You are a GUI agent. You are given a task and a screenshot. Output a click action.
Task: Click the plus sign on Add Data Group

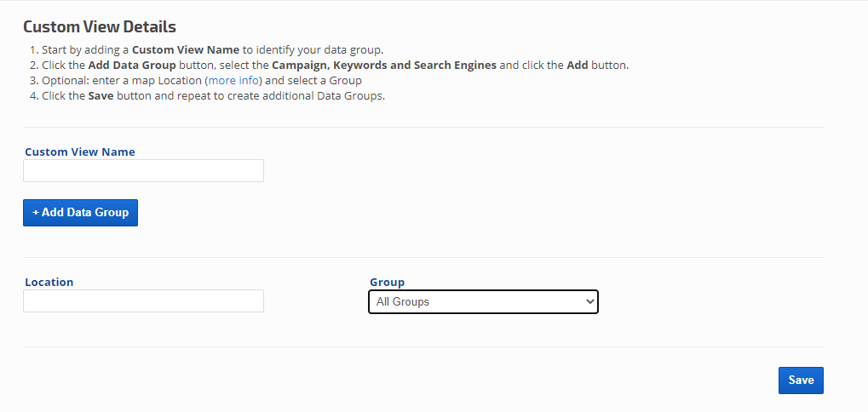pyautogui.click(x=36, y=213)
